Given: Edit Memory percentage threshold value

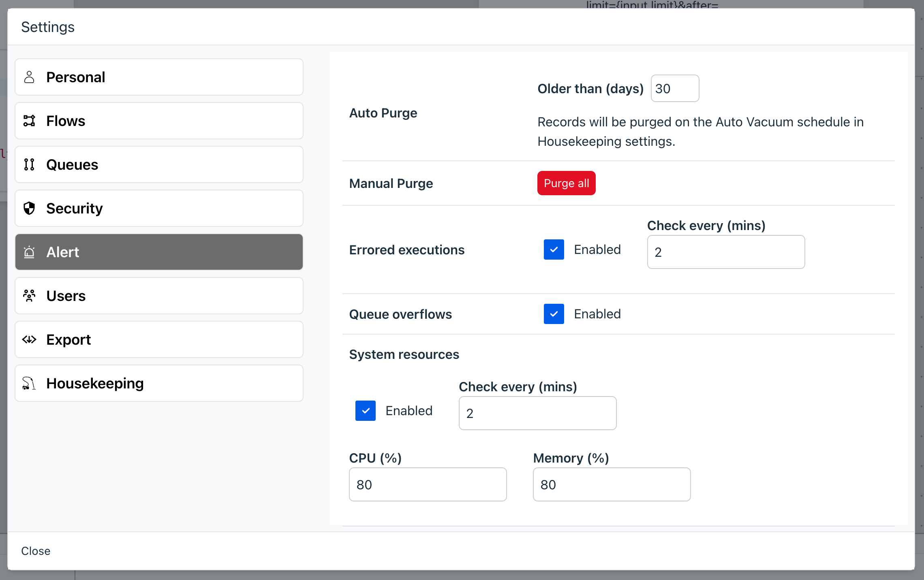Looking at the screenshot, I should point(610,484).
